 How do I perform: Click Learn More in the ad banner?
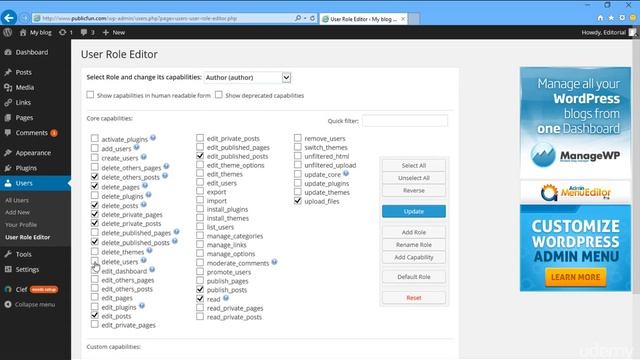coord(576,277)
